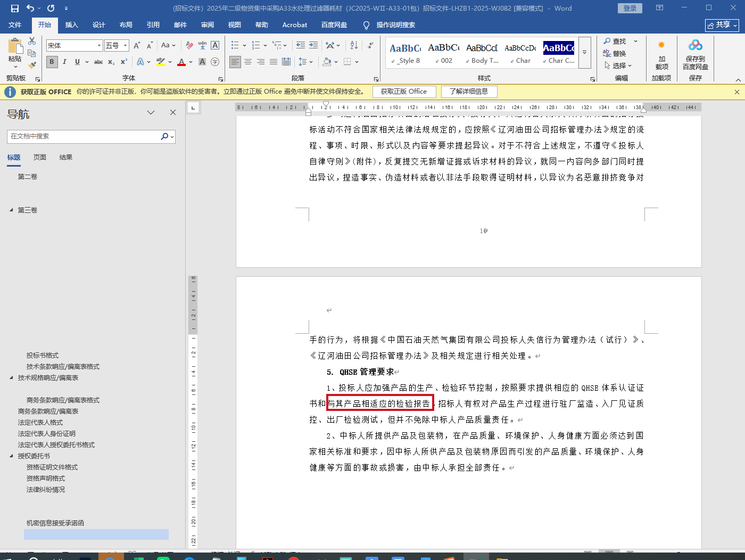
Task: Click the 了解详细信息 button
Action: click(x=469, y=92)
